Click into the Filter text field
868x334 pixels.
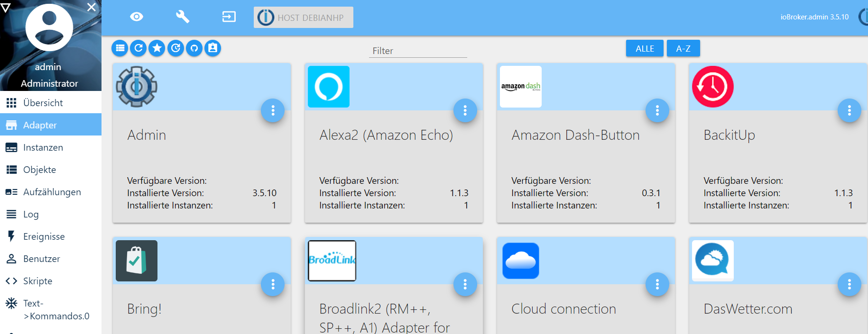coord(417,51)
